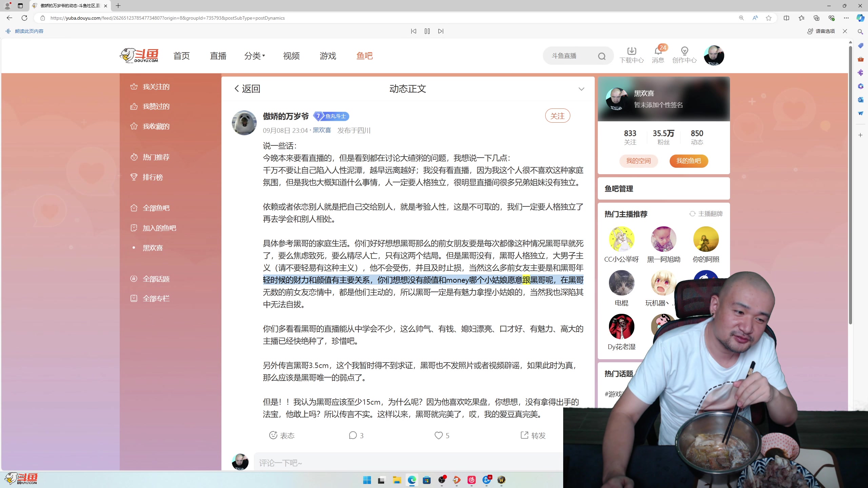Click the address bar URL
The image size is (868, 488).
[x=167, y=18]
